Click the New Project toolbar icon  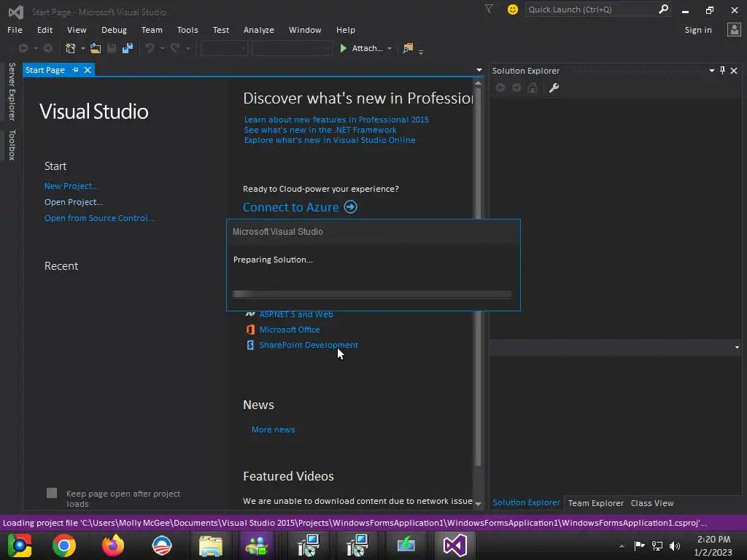pyautogui.click(x=71, y=48)
